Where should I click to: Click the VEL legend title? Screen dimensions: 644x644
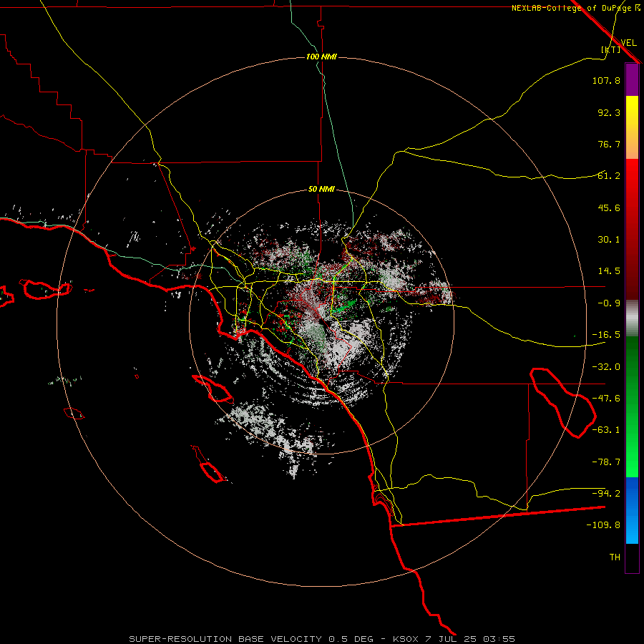[x=628, y=42]
